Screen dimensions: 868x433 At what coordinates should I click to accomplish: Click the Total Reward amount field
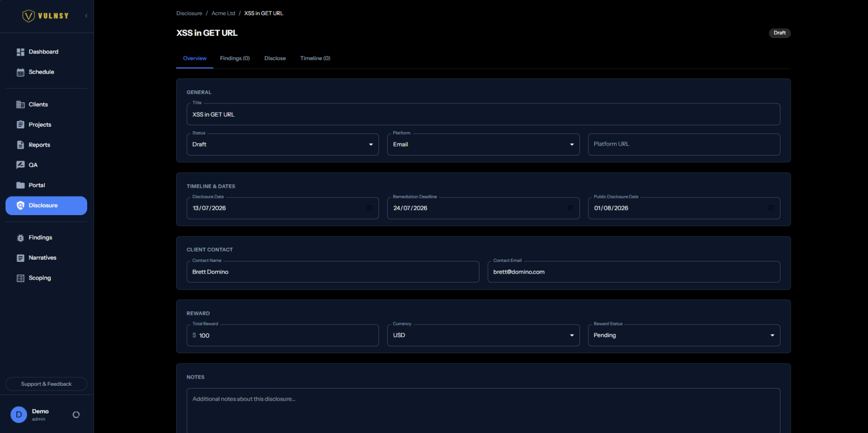pos(282,335)
